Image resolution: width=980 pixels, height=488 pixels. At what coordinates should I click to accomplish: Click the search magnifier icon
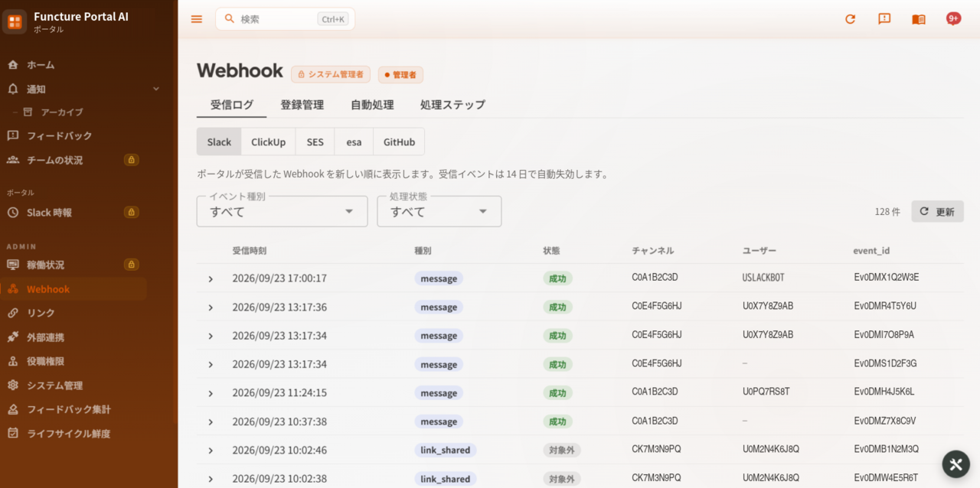(229, 18)
